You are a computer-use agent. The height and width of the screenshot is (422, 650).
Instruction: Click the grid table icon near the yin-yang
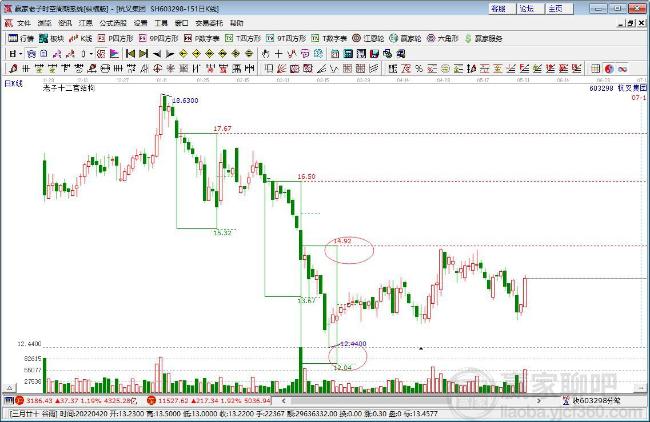coord(595,68)
